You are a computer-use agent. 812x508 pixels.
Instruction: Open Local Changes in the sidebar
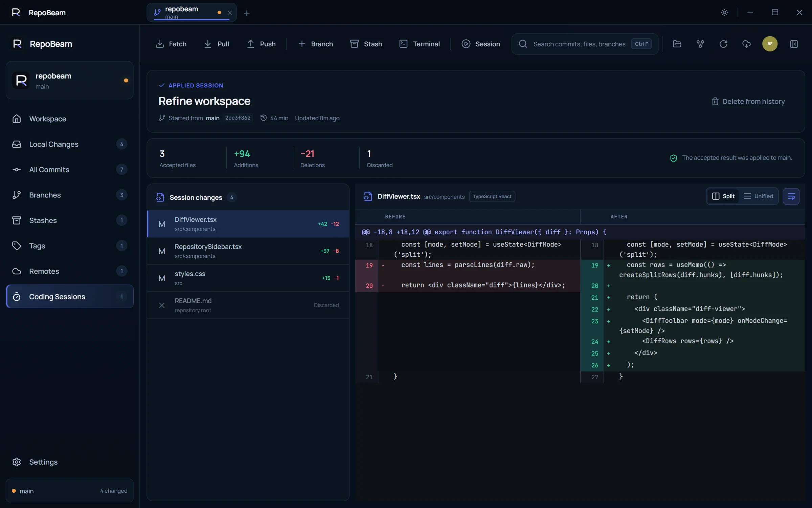70,144
